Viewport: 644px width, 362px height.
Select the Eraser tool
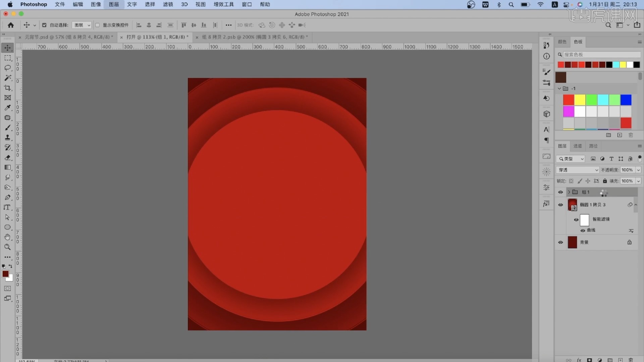point(7,158)
